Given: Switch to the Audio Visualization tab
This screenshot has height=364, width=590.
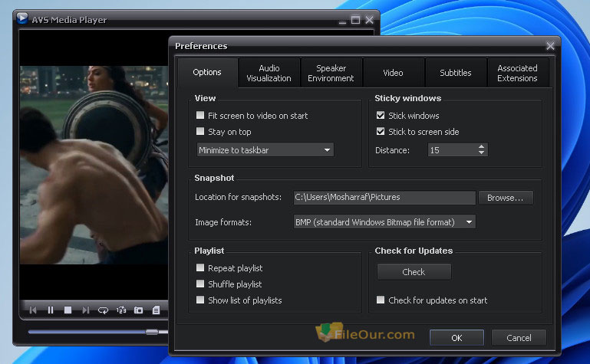Looking at the screenshot, I should [269, 73].
